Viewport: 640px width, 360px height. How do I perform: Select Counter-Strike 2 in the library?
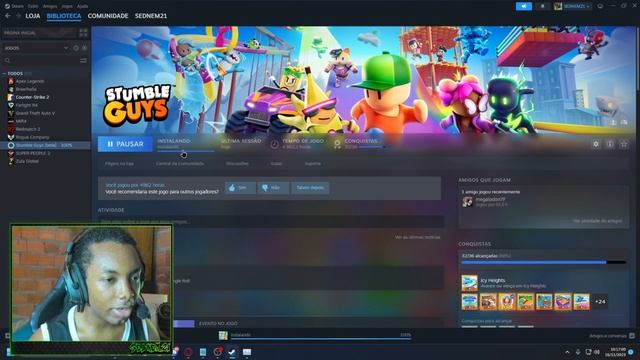click(x=32, y=97)
